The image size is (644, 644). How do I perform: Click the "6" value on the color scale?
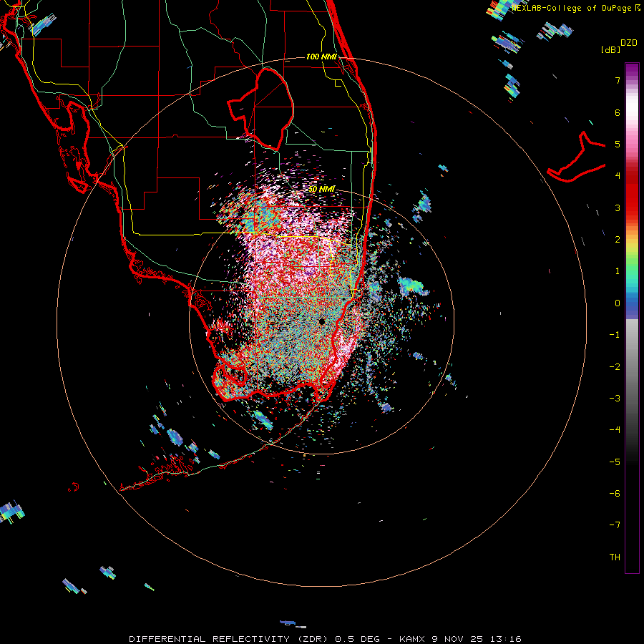coord(618,112)
